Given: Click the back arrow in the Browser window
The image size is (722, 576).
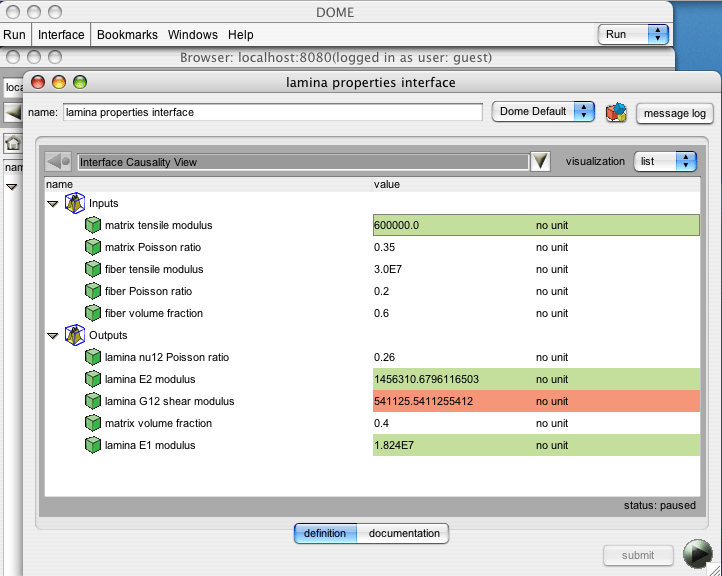Looking at the screenshot, I should coord(13,112).
